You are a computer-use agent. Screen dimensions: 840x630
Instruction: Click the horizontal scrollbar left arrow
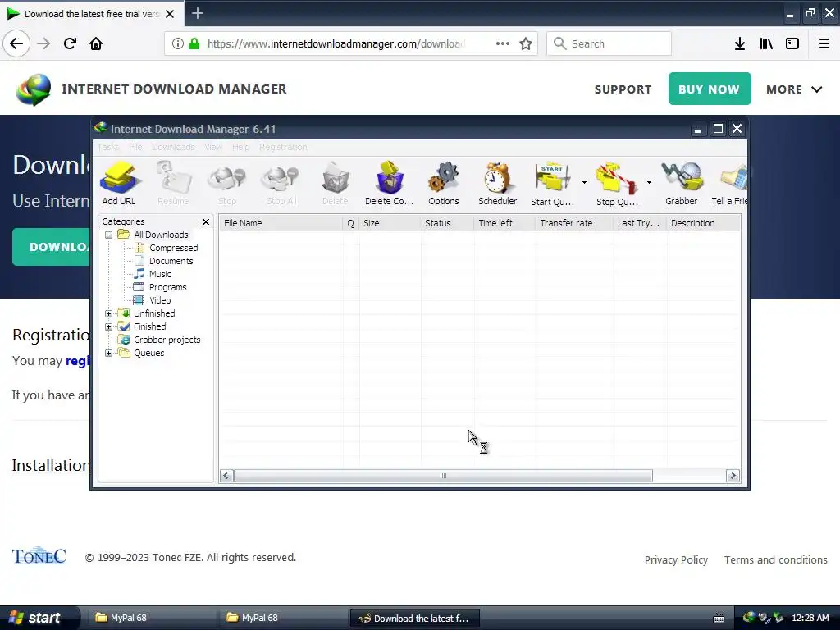tap(226, 476)
